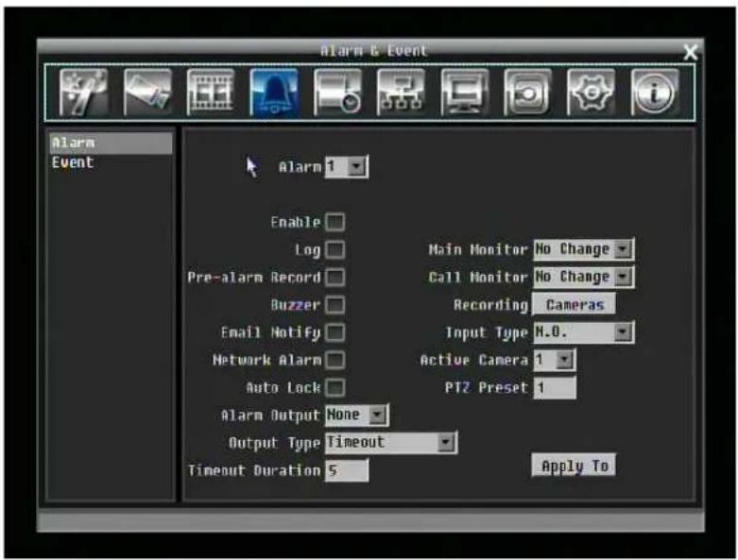738x560 pixels.
Task: Select Event in the left menu
Action: coord(112,162)
